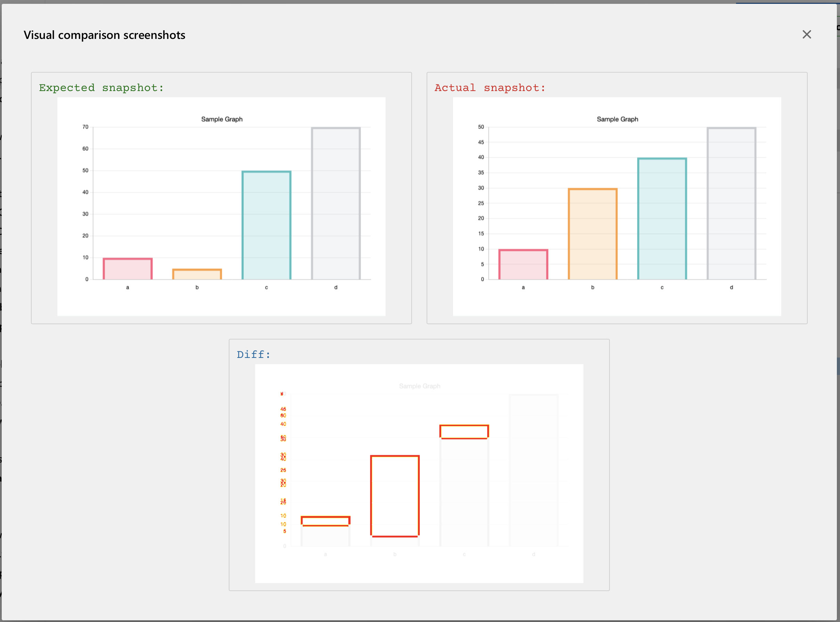The height and width of the screenshot is (622, 840).
Task: Click the red outlined bar b in Diff
Action: coord(395,497)
